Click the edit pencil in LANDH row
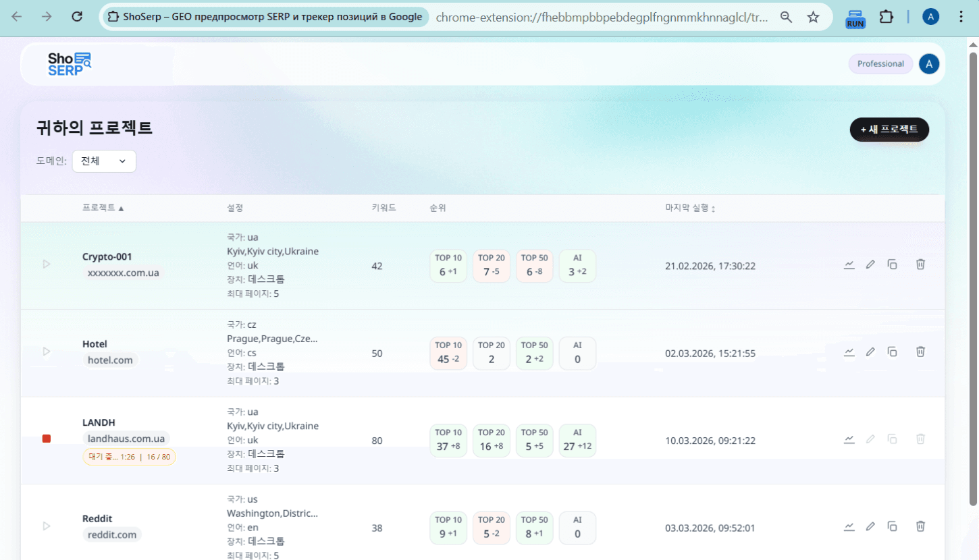The width and height of the screenshot is (979, 560). point(871,439)
